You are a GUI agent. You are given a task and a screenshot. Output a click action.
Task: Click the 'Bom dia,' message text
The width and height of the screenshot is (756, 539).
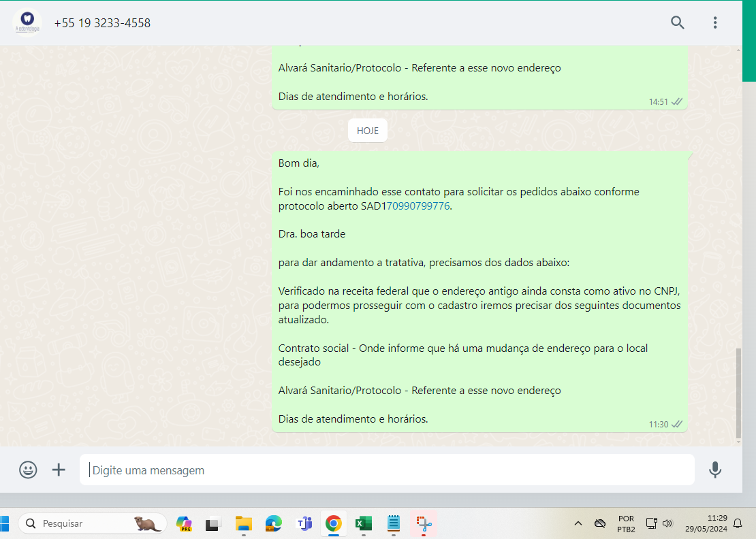[299, 163]
